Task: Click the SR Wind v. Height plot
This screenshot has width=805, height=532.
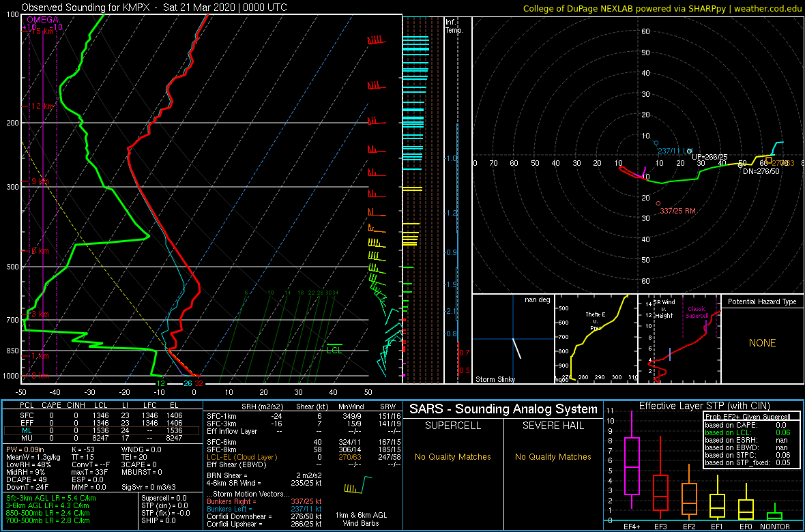Action: click(679, 340)
